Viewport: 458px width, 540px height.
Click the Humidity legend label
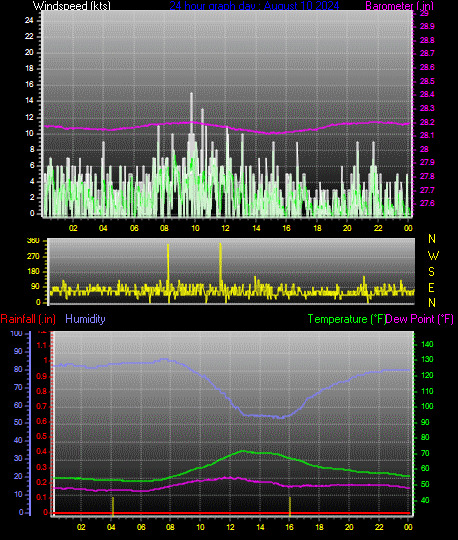85,319
